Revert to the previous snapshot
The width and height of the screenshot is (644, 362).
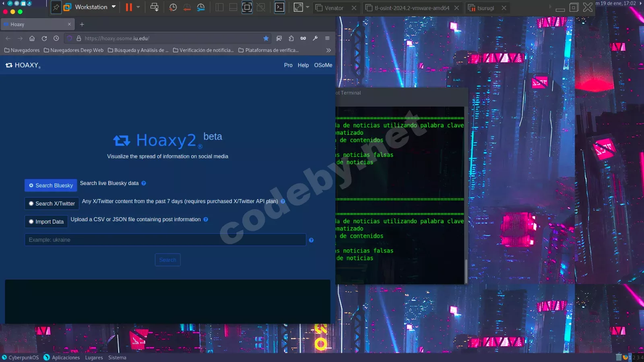click(187, 7)
